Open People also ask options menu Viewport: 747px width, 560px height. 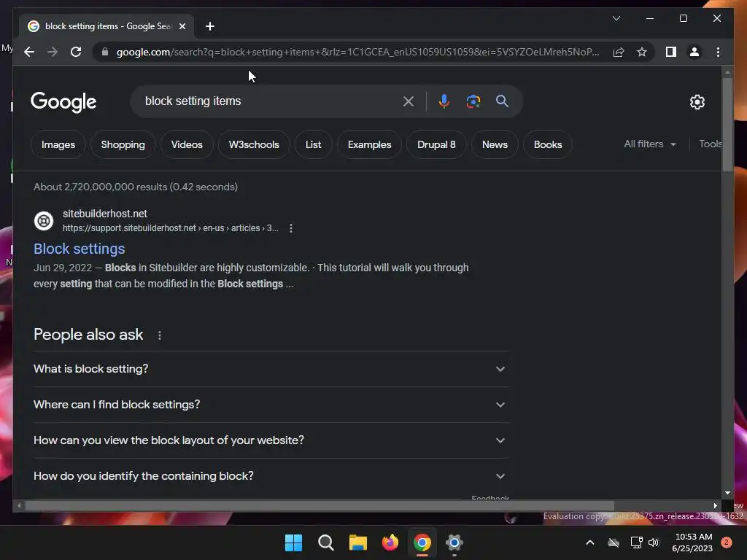(160, 335)
